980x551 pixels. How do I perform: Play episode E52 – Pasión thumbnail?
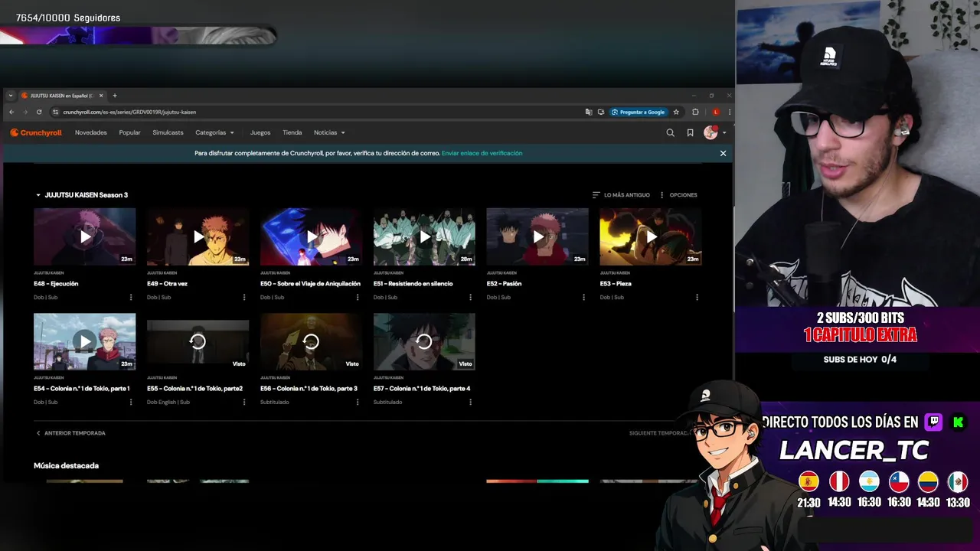coord(537,236)
